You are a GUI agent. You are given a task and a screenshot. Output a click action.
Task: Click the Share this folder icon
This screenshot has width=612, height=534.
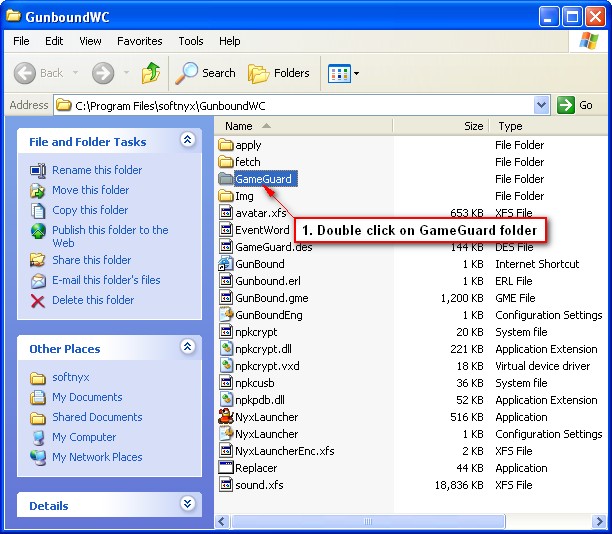(x=38, y=260)
